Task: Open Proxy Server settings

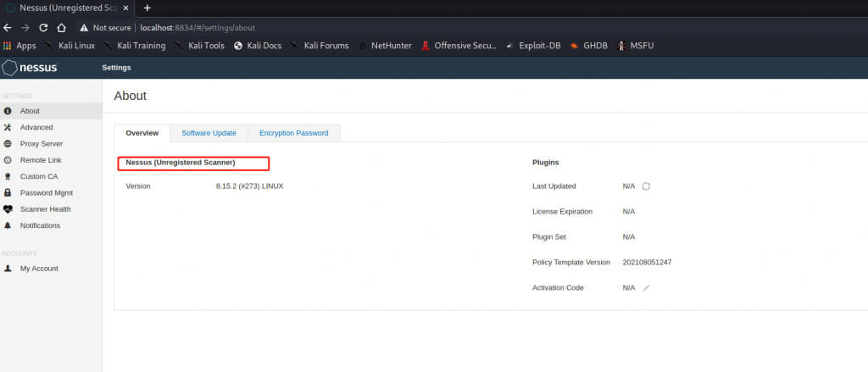Action: (x=51, y=143)
